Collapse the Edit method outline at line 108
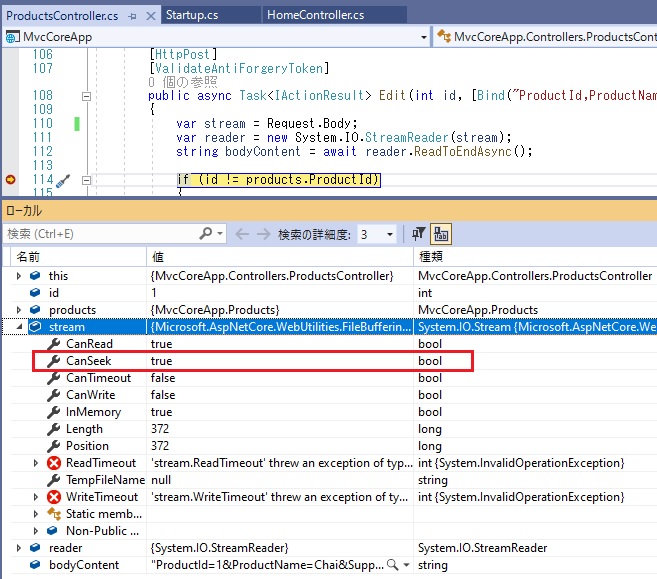Image resolution: width=657 pixels, height=579 pixels. coord(86,96)
